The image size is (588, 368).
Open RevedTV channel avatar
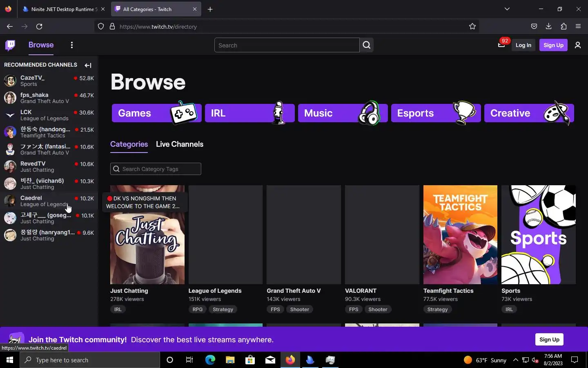10,166
